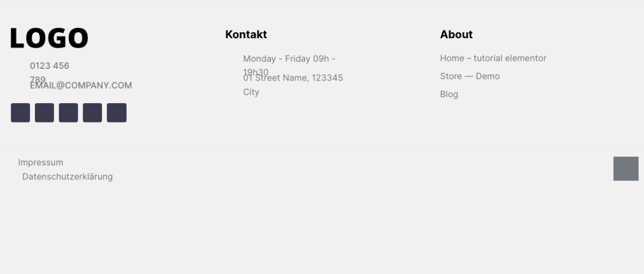Open the Store — Demo link
The width and height of the screenshot is (644, 274).
(470, 76)
